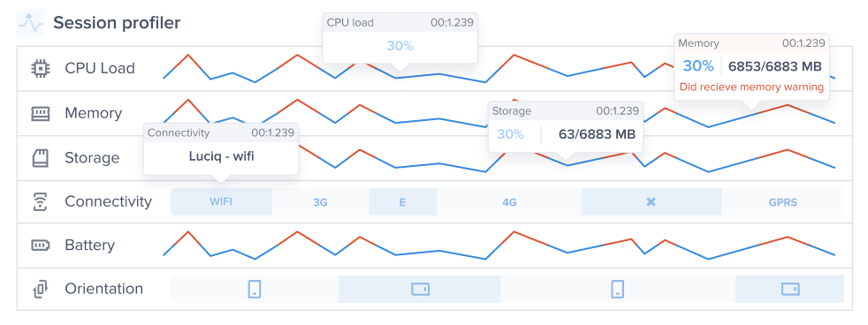868x325 pixels.
Task: Select the first landscape orientation segment
Action: (420, 289)
